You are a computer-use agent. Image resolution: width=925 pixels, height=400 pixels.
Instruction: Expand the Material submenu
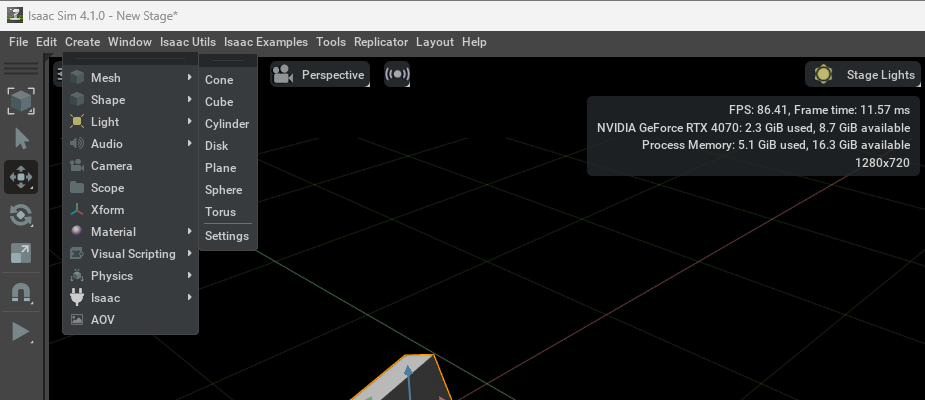(130, 232)
